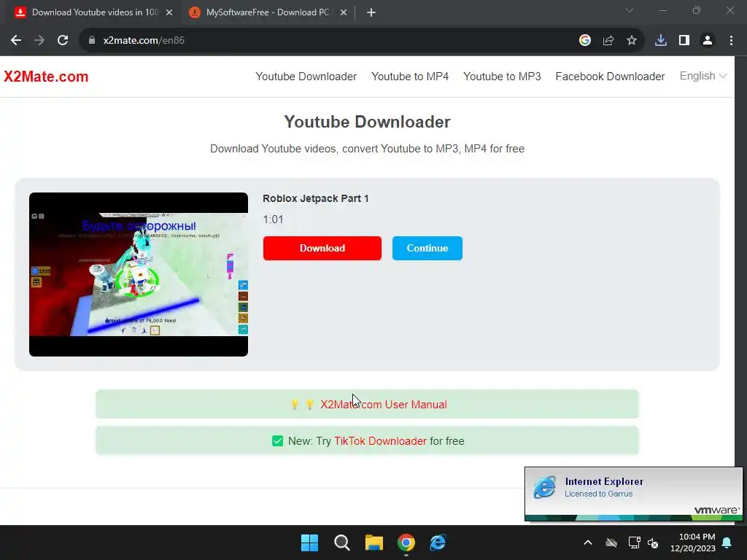This screenshot has width=747, height=560.
Task: Click the Google icon in address bar
Action: coord(585,41)
